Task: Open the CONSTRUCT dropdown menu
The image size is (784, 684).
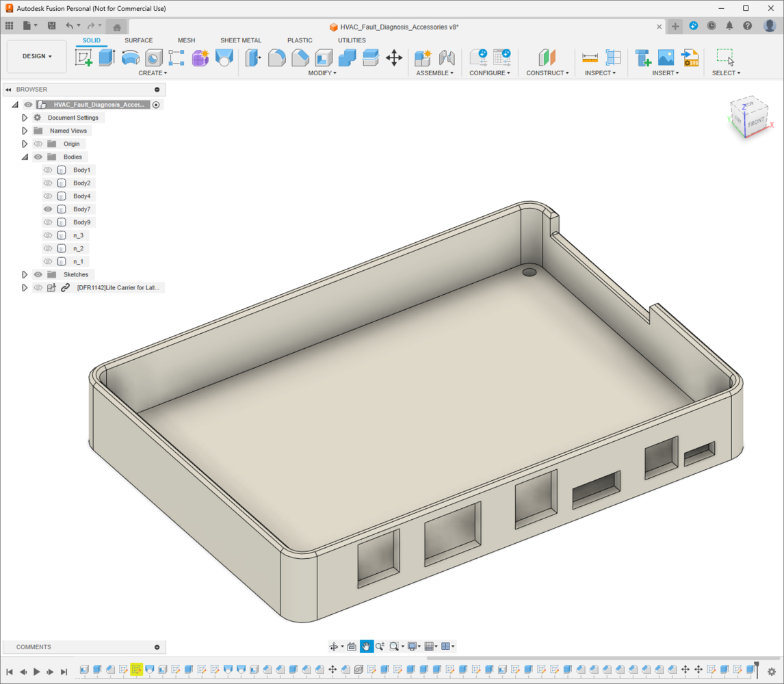Action: pyautogui.click(x=547, y=73)
